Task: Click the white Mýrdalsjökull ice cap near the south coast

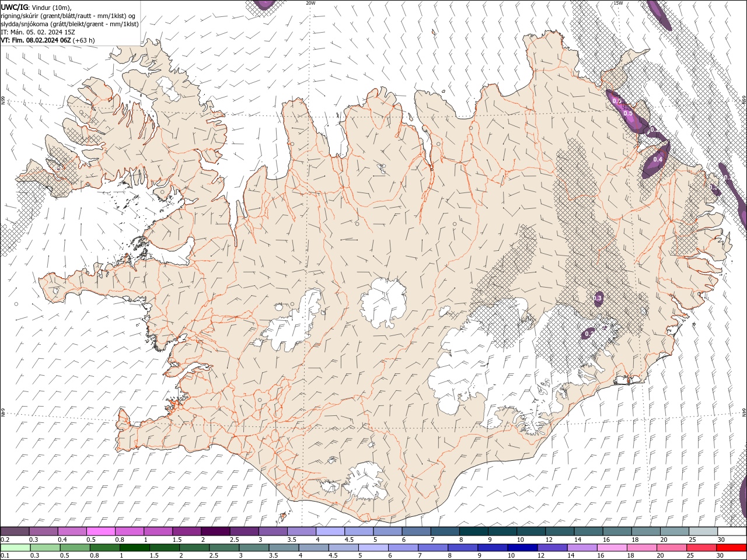Action: click(x=365, y=482)
